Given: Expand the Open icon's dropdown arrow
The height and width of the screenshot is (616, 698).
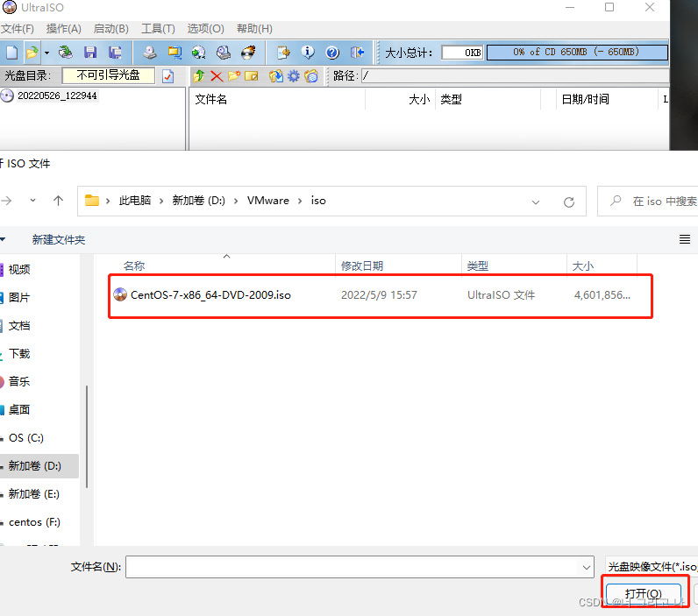Looking at the screenshot, I should tap(46, 53).
